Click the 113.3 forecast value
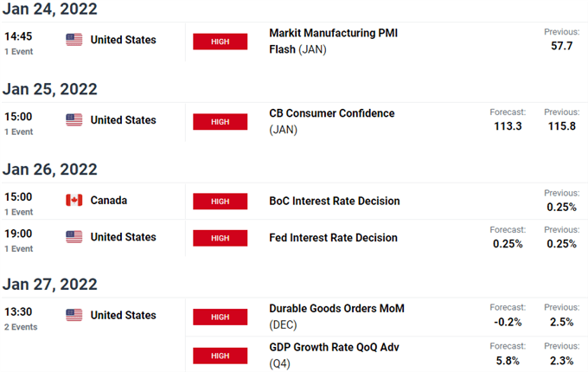588x372 pixels. tap(507, 127)
